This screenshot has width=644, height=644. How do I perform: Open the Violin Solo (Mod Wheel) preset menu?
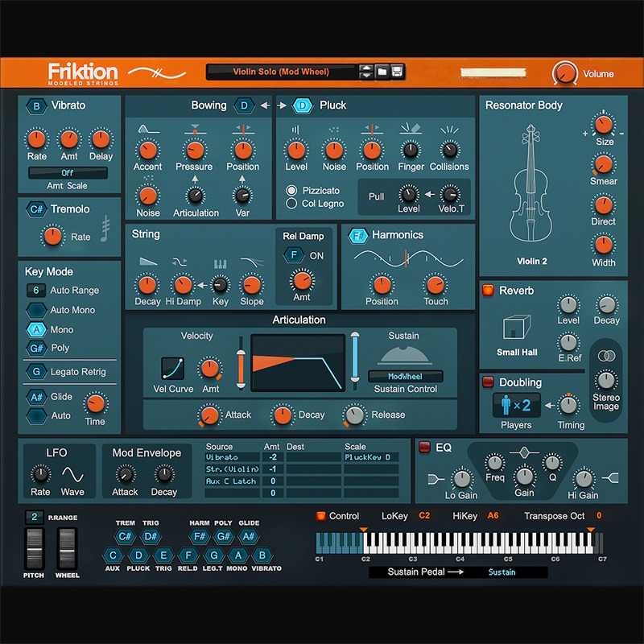[x=281, y=72]
